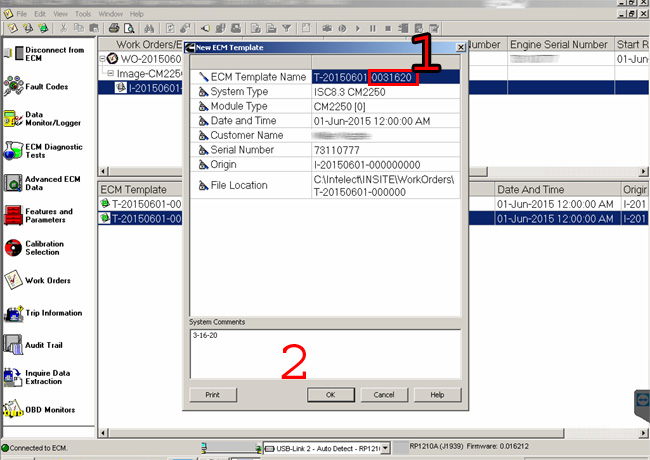Click the OK button in dialog
Image resolution: width=650 pixels, height=460 pixels.
330,395
